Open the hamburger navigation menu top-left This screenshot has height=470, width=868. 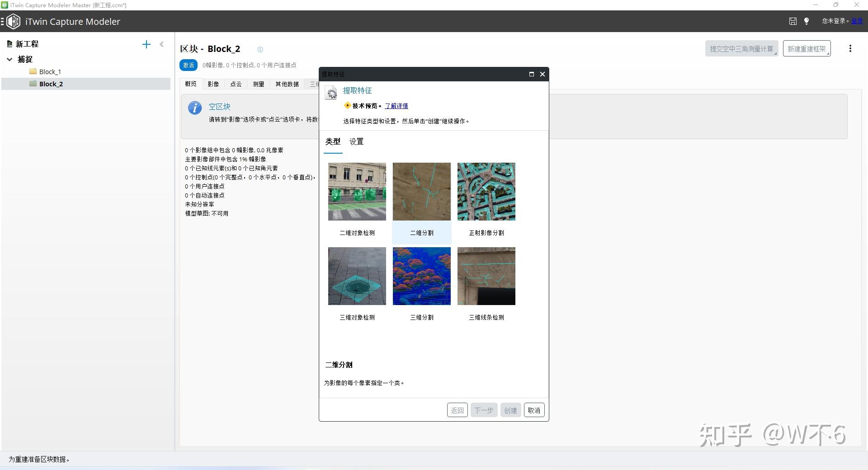pos(4,21)
